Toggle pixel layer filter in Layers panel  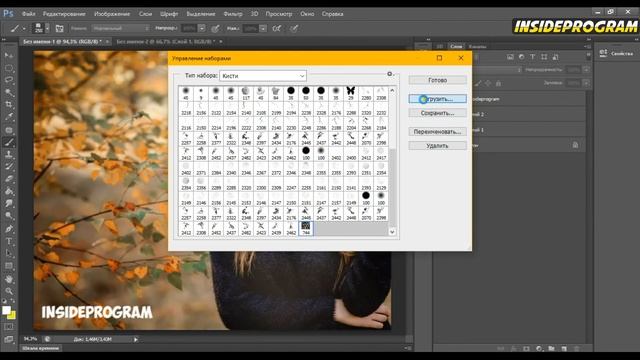coord(510,57)
